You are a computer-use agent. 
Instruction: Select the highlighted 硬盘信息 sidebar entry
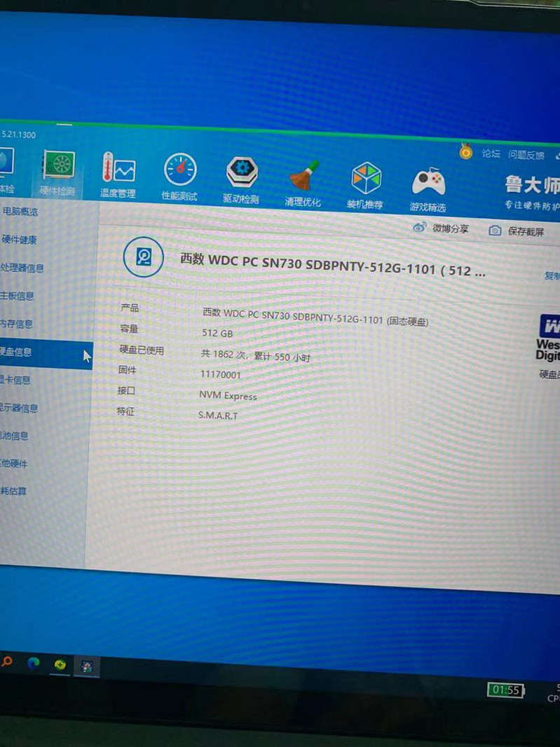(17, 352)
